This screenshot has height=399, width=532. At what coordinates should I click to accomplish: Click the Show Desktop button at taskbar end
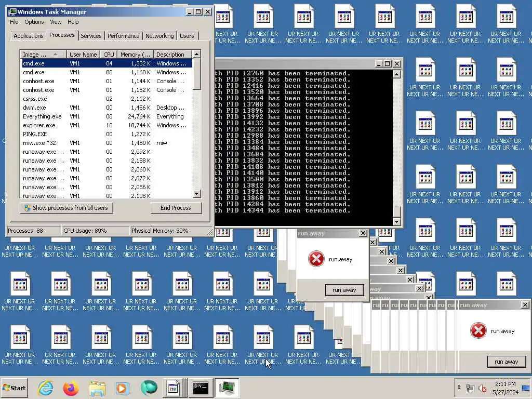click(x=527, y=388)
